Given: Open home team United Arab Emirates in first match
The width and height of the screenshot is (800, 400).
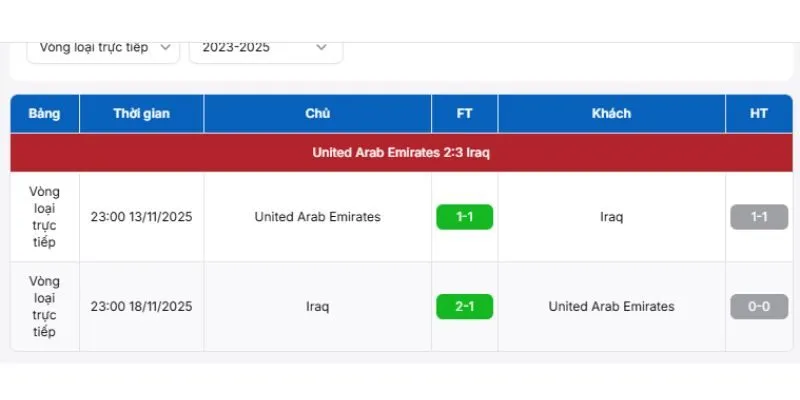Looking at the screenshot, I should pyautogui.click(x=318, y=217).
